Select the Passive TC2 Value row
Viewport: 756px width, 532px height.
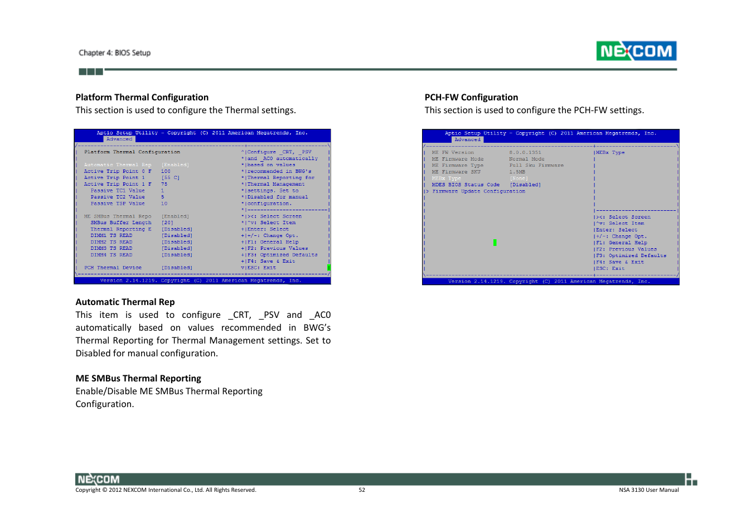pyautogui.click(x=127, y=197)
